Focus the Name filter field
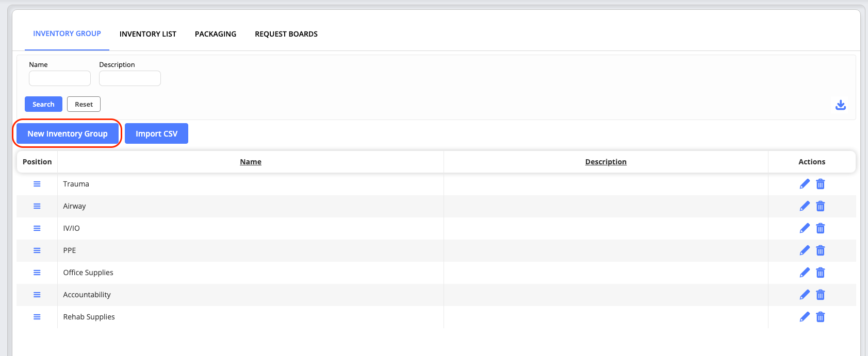Image resolution: width=868 pixels, height=356 pixels. point(60,78)
